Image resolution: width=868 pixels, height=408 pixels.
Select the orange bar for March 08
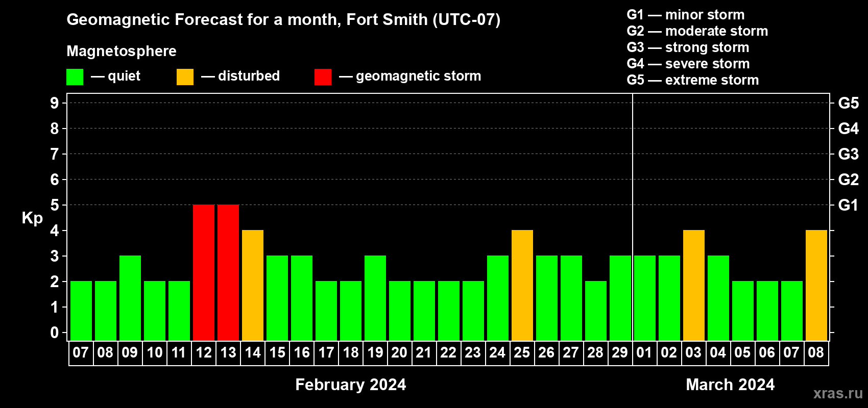pyautogui.click(x=816, y=285)
